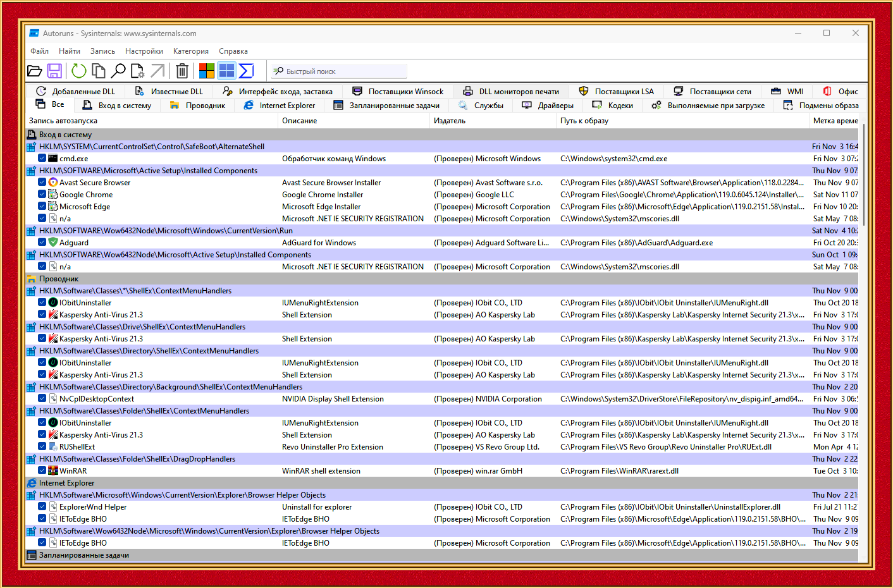Disable the Google Chrome autorun entry
893x588 pixels.
click(x=42, y=194)
